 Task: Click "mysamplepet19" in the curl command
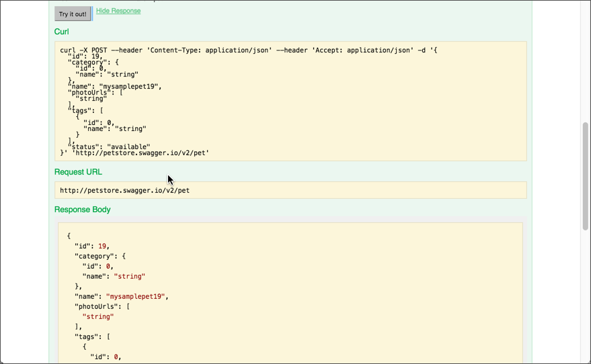130,87
